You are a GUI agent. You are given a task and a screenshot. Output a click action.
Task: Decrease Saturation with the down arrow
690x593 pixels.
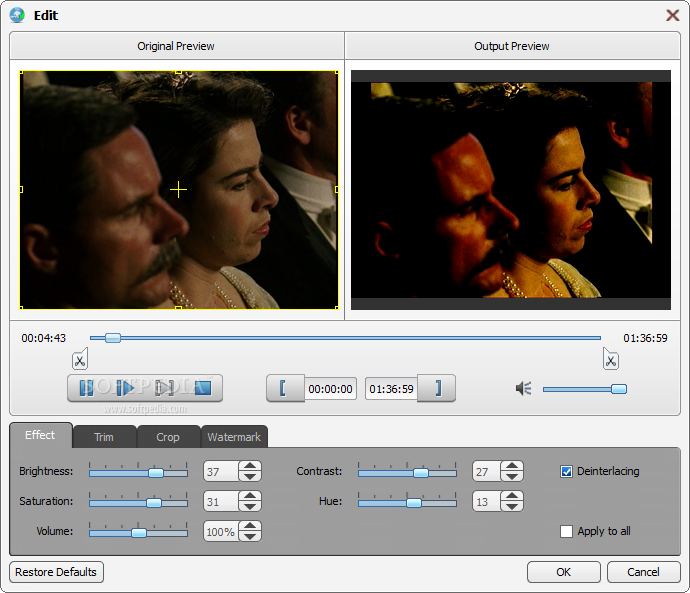250,506
